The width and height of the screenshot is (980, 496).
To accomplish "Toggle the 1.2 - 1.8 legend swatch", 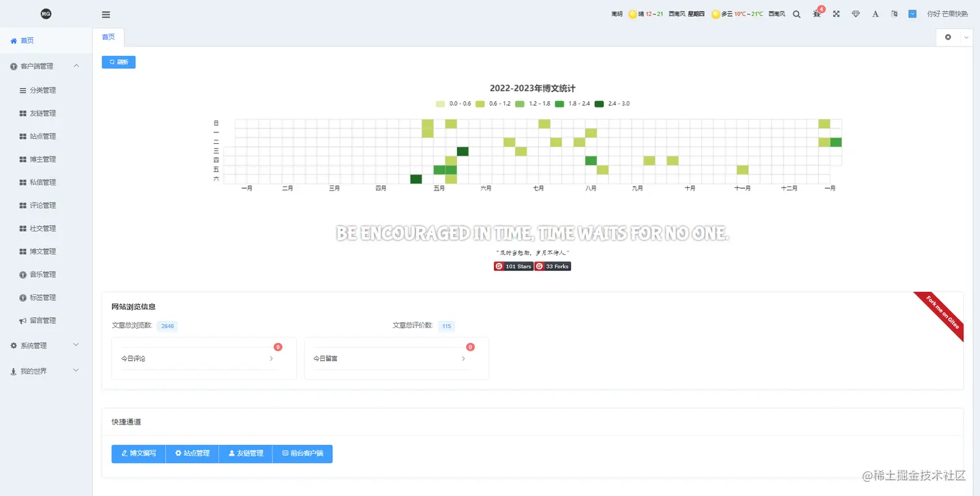I will [x=520, y=104].
